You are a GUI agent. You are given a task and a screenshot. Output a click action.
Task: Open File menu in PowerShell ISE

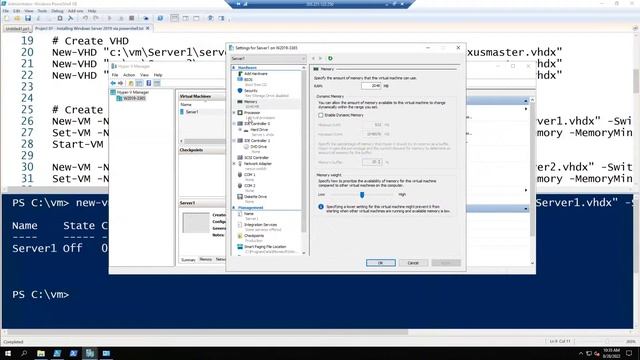(6, 11)
